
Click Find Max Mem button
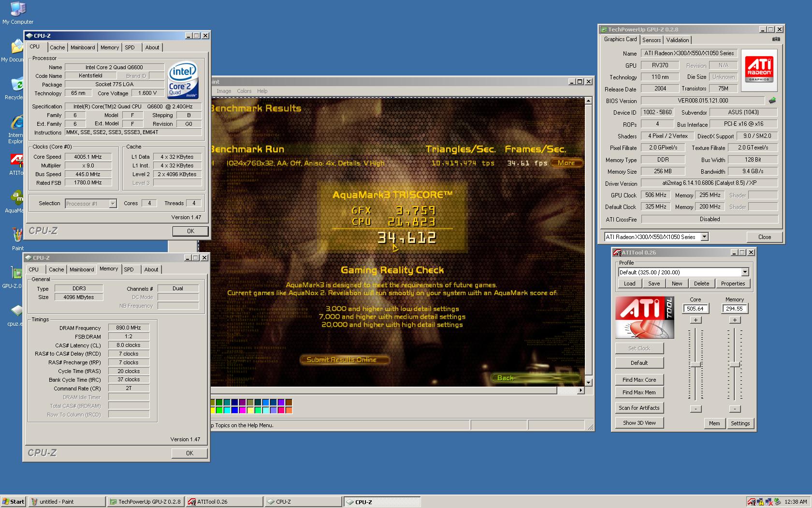coord(639,392)
